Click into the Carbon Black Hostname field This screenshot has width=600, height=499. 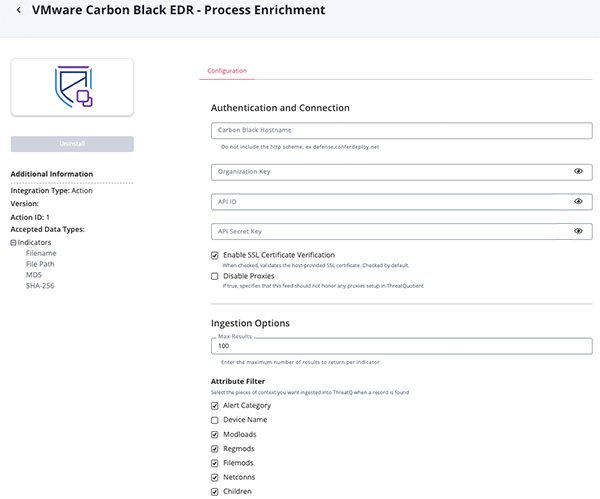pyautogui.click(x=400, y=131)
